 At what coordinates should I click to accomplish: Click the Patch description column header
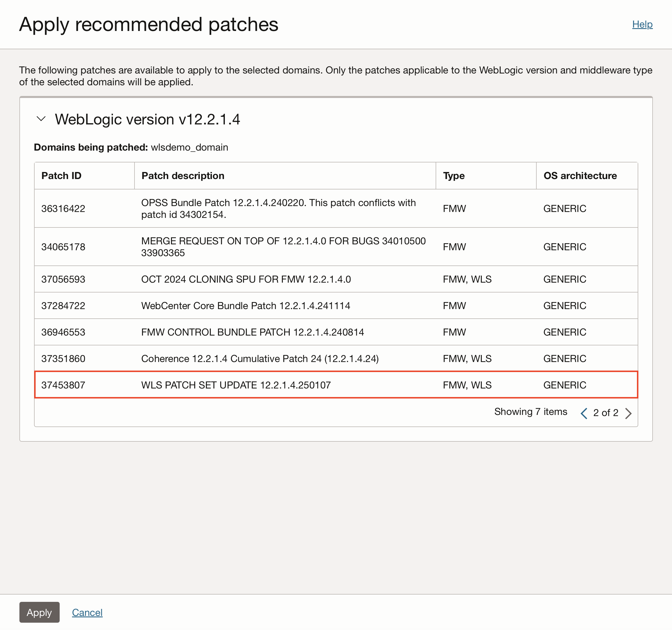pos(183,175)
